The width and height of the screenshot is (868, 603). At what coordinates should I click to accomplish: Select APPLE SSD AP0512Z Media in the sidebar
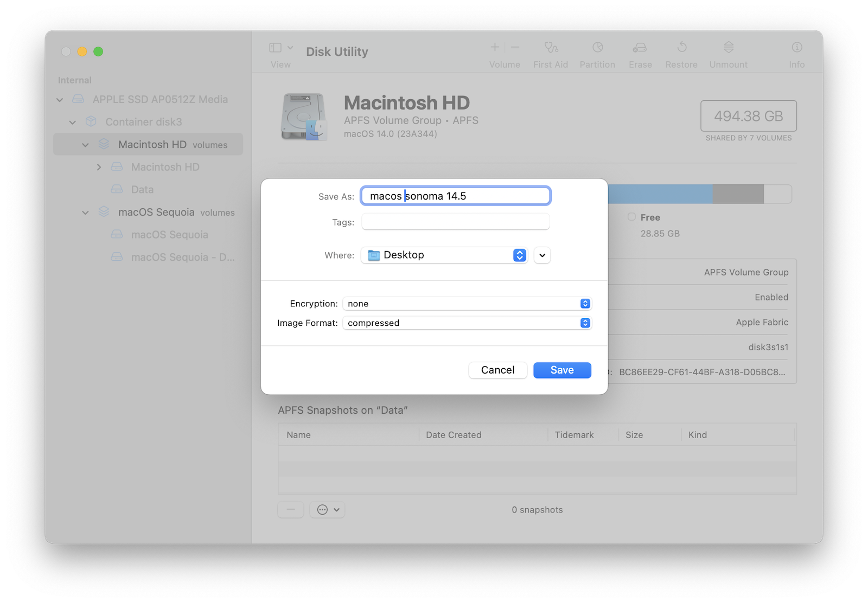click(x=148, y=99)
